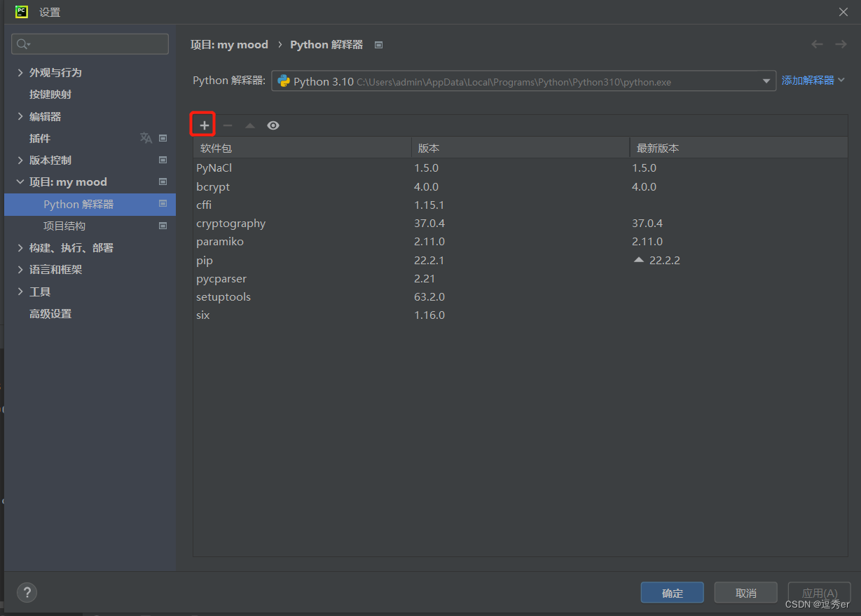Select 按键映射 in the settings tree
This screenshot has height=616, width=861.
[50, 95]
